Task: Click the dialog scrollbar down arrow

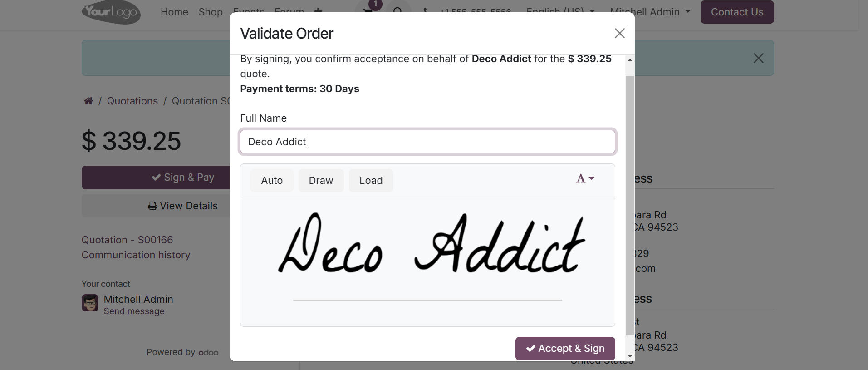Action: (630, 356)
